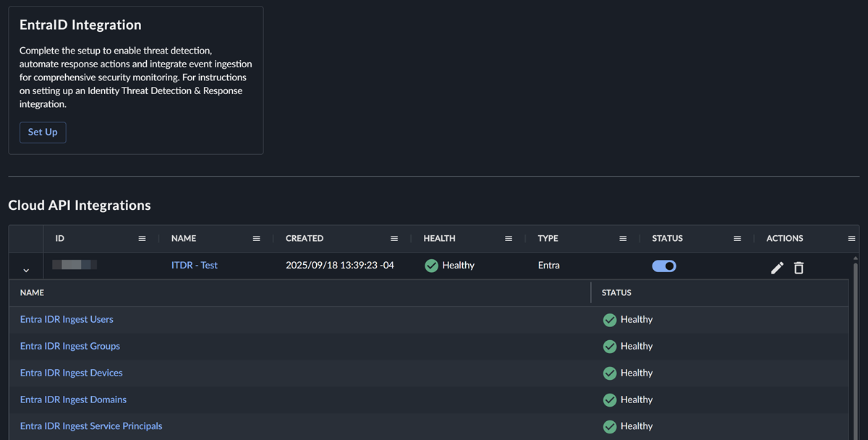Open the CREATED column menu icon
The height and width of the screenshot is (440, 868).
coord(394,239)
